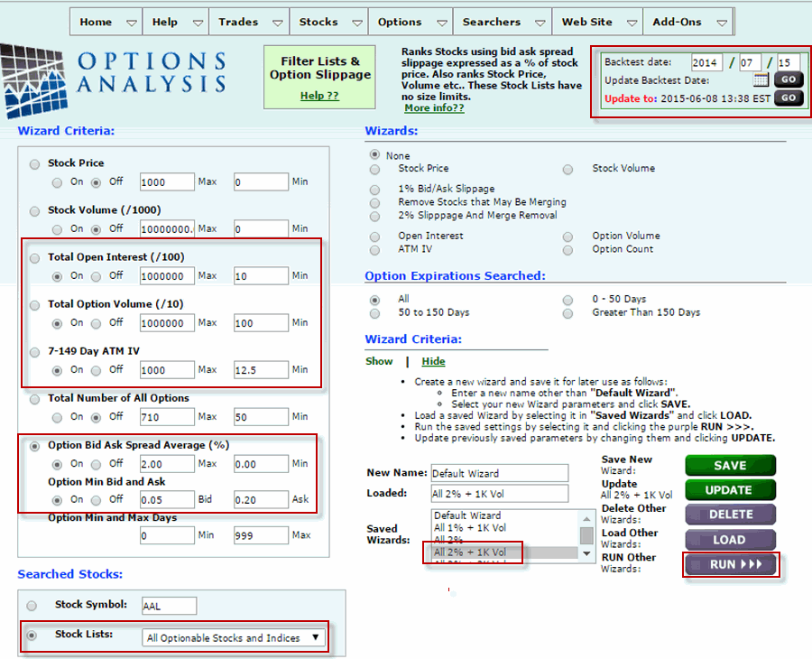This screenshot has width=812, height=659.
Task: Turn Option Min Bid and Ask Off
Action: (x=96, y=500)
